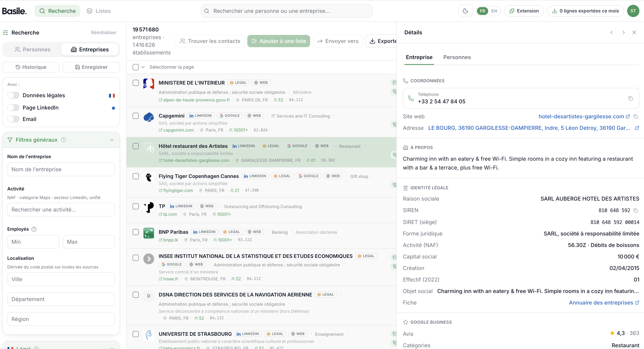Click the BNP Paribas logo

pyautogui.click(x=149, y=233)
